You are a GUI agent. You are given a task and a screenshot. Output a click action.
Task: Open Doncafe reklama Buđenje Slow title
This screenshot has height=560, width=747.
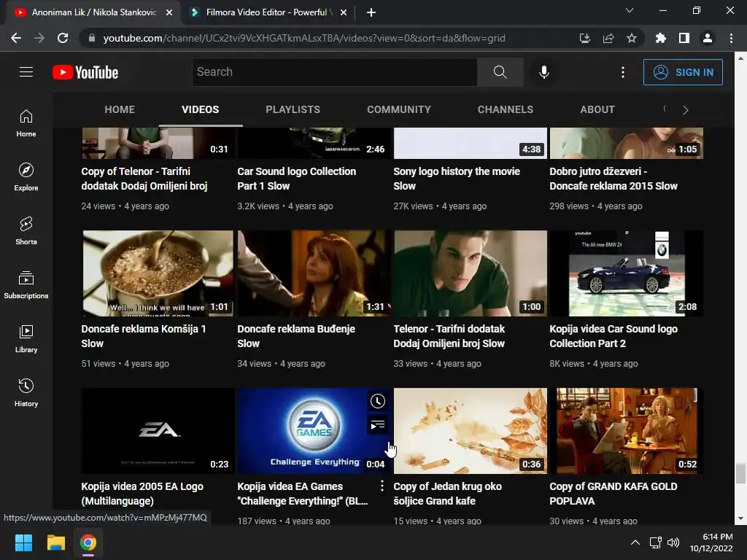point(296,336)
